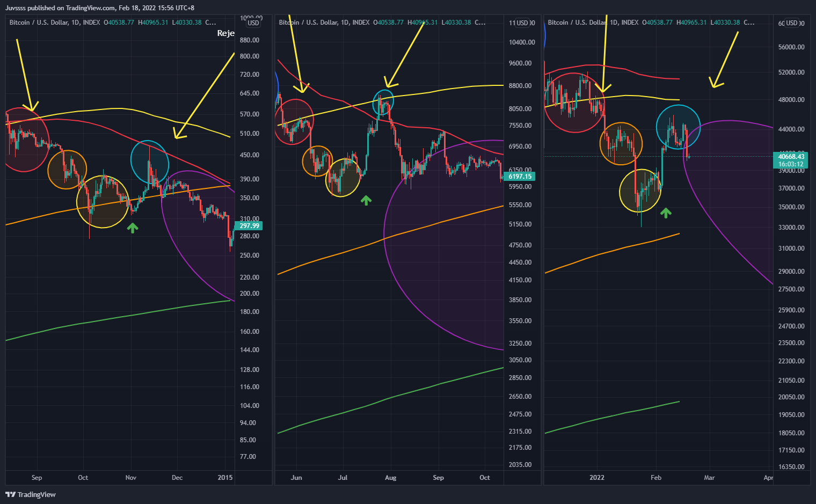
Task: Click the right chart's Bitcoin / U.S. Dollar title
Action: coord(577,23)
